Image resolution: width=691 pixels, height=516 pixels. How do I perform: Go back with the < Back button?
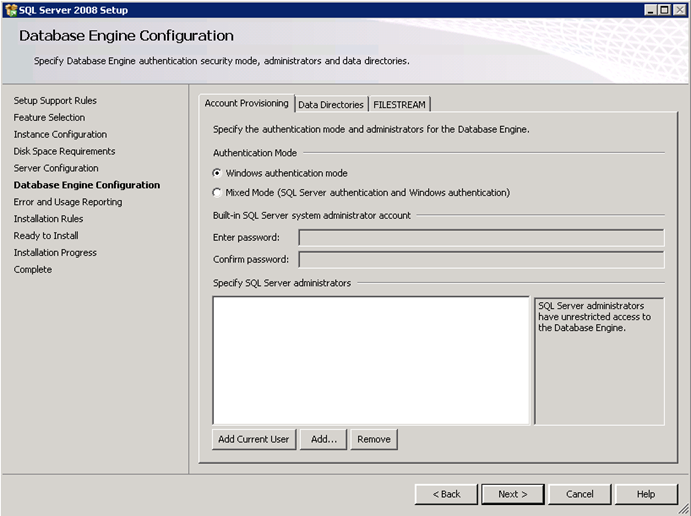coord(446,494)
